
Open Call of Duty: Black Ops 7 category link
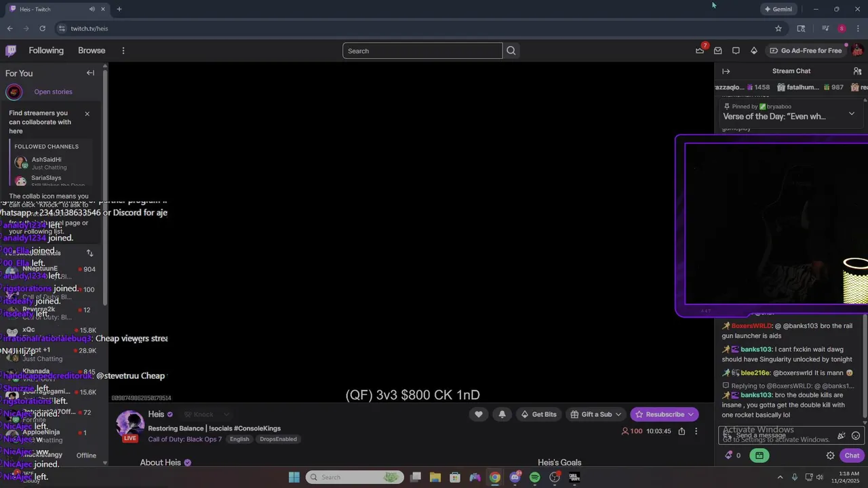(x=185, y=439)
